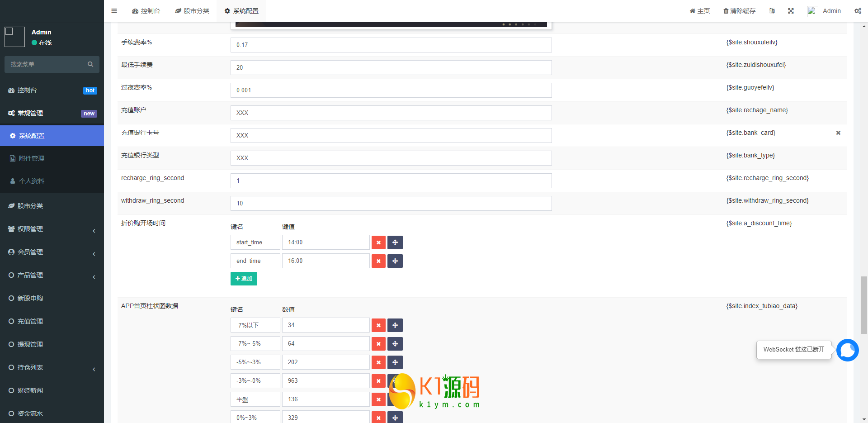Switch to the 控制台 top tab
The image size is (868, 423).
[x=146, y=11]
